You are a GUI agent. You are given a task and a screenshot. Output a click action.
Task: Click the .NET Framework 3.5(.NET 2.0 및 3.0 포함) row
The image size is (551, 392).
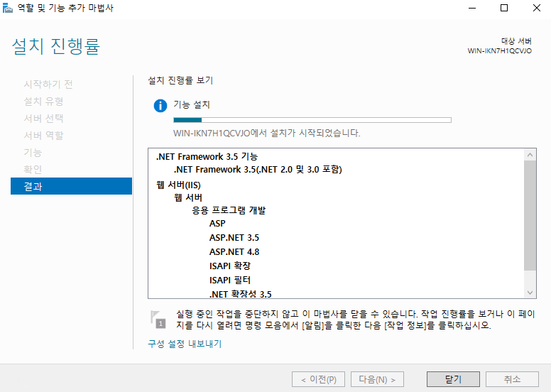coord(258,170)
